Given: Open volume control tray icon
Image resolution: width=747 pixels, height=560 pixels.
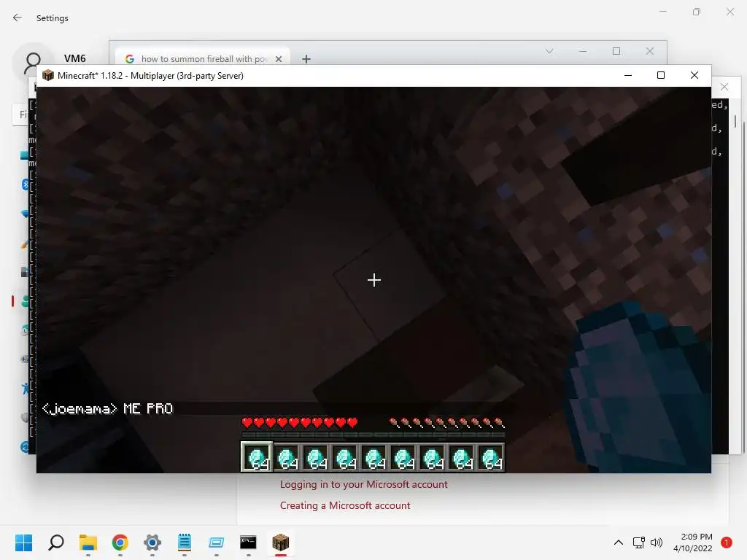Looking at the screenshot, I should 656,542.
